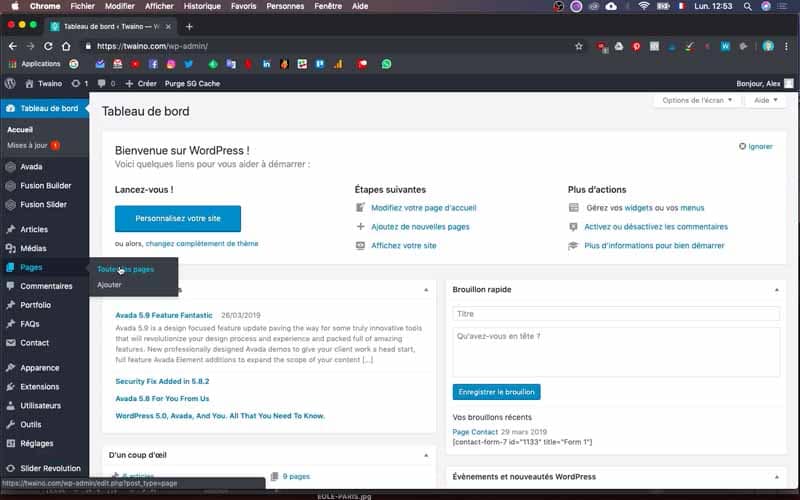
Task: Choose Ajouter in Pages submenu
Action: pos(109,285)
